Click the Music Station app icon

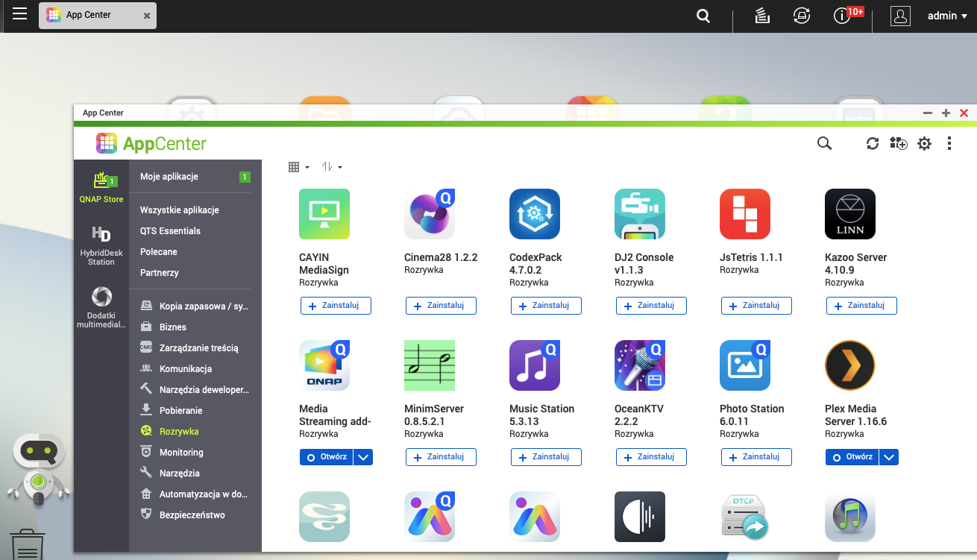coord(535,365)
